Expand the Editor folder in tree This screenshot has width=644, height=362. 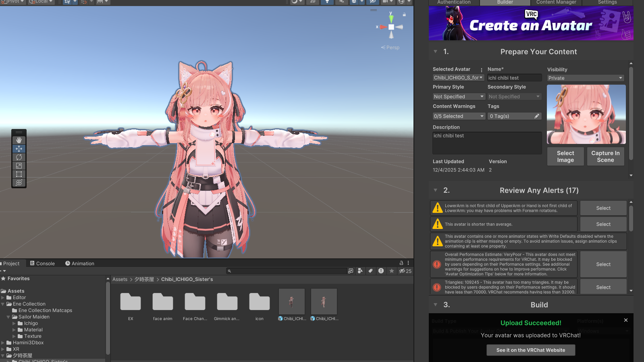[3, 298]
